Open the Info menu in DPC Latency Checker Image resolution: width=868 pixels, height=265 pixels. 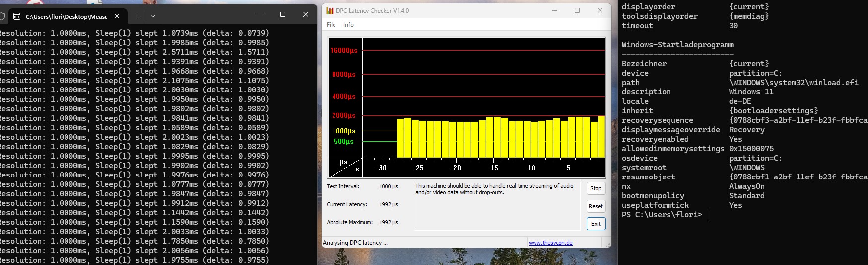pos(348,25)
